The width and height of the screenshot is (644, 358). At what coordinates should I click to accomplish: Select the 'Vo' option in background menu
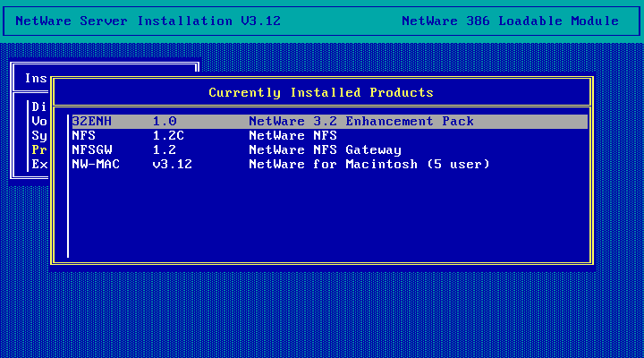click(39, 121)
